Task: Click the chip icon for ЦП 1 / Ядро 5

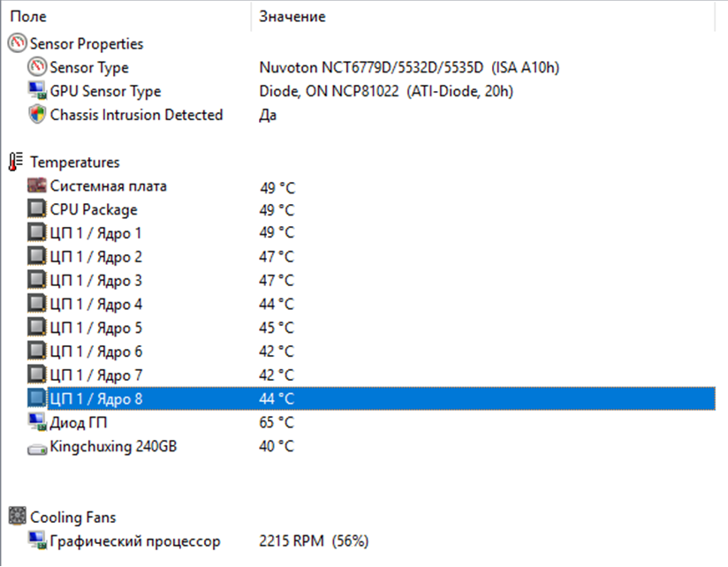Action: click(x=37, y=327)
